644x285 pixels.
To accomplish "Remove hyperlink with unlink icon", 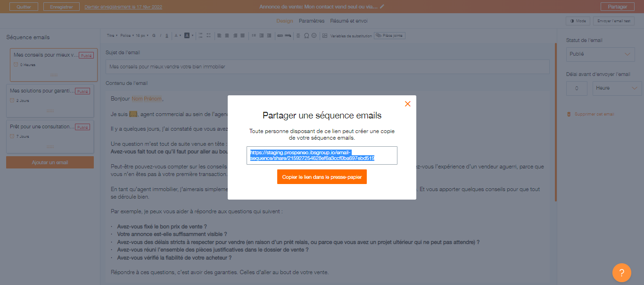I will pos(288,35).
